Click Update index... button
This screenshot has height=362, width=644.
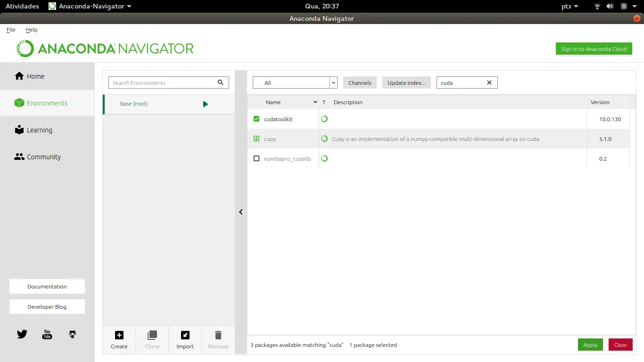(x=406, y=82)
